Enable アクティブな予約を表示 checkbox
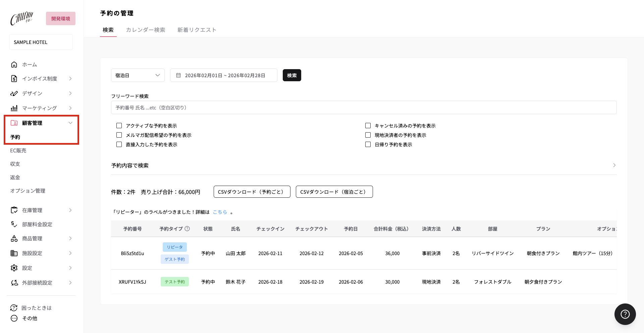Screen dimensions: 644x333 [119, 126]
